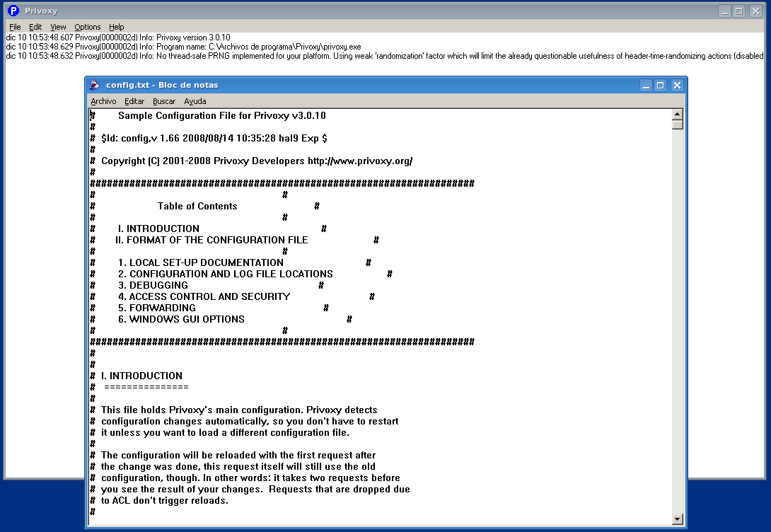The image size is (771, 532).
Task: Open the Help menu in Privoxy
Action: (x=117, y=27)
